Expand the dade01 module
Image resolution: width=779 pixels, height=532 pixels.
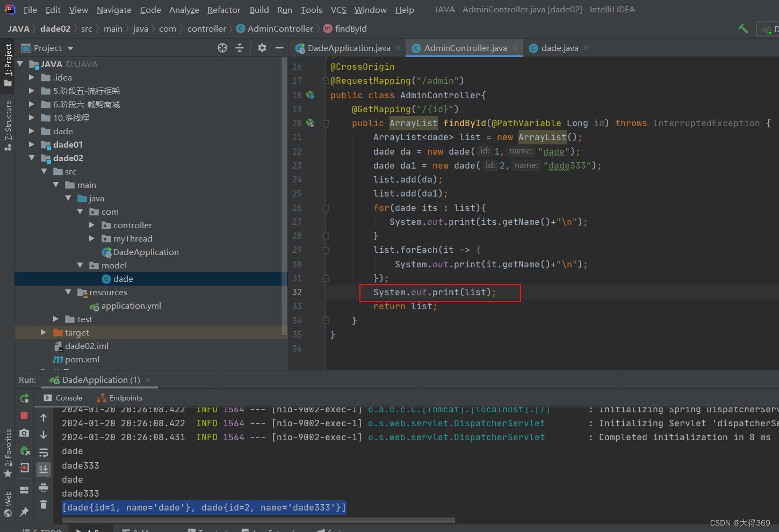32,144
